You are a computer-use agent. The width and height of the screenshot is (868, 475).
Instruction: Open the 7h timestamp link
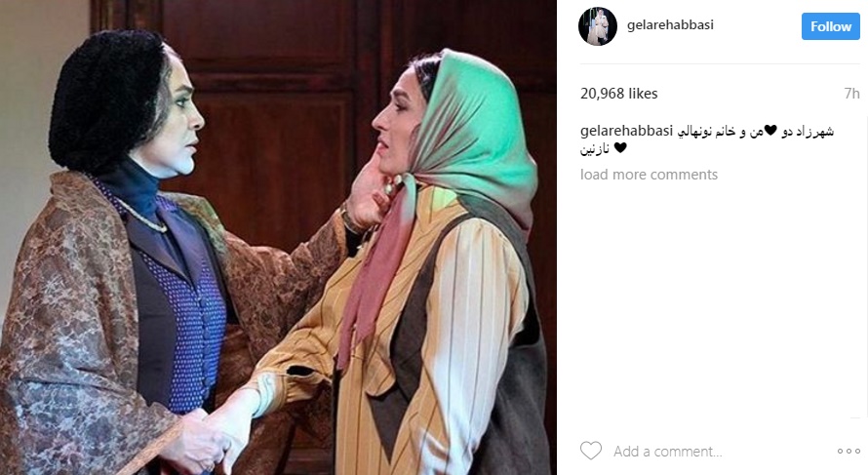(x=851, y=94)
